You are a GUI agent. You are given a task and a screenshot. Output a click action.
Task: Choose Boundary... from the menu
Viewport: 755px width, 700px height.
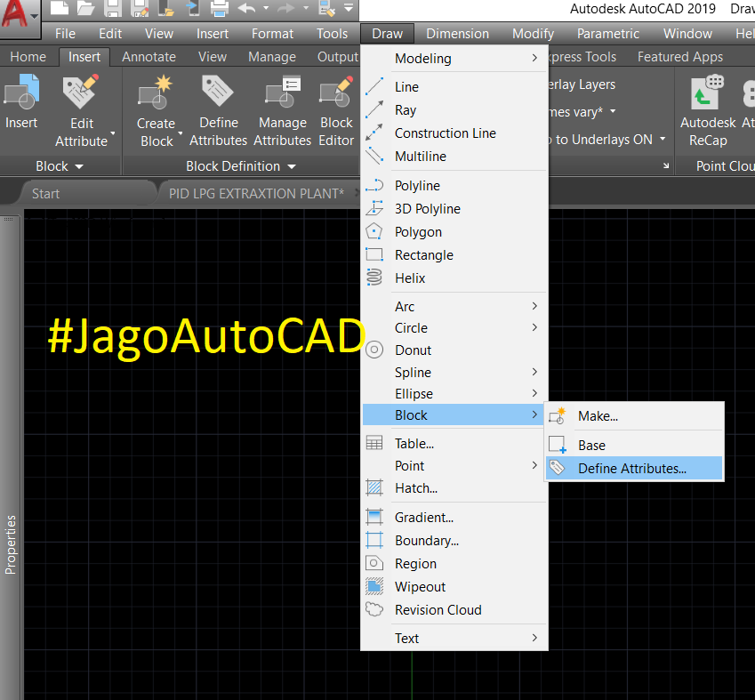point(454,541)
